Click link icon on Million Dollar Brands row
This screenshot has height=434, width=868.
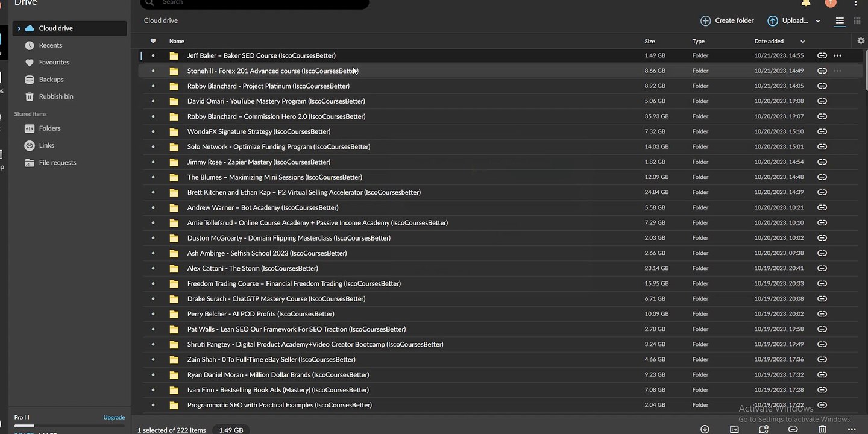(822, 375)
